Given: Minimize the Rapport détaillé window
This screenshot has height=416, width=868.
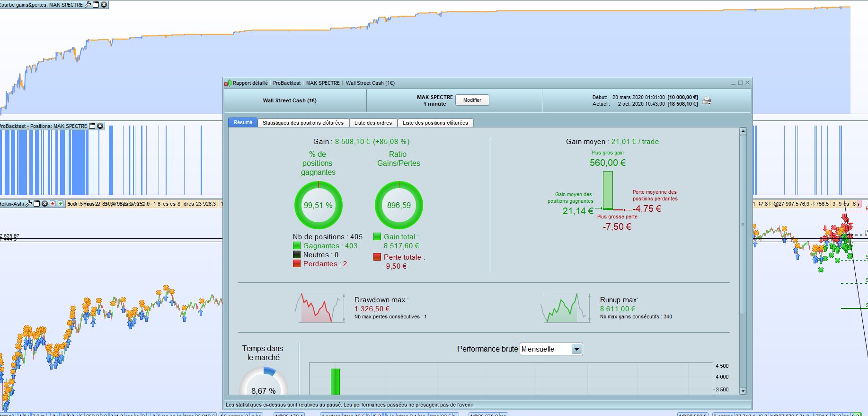Looking at the screenshot, I should coord(734,83).
